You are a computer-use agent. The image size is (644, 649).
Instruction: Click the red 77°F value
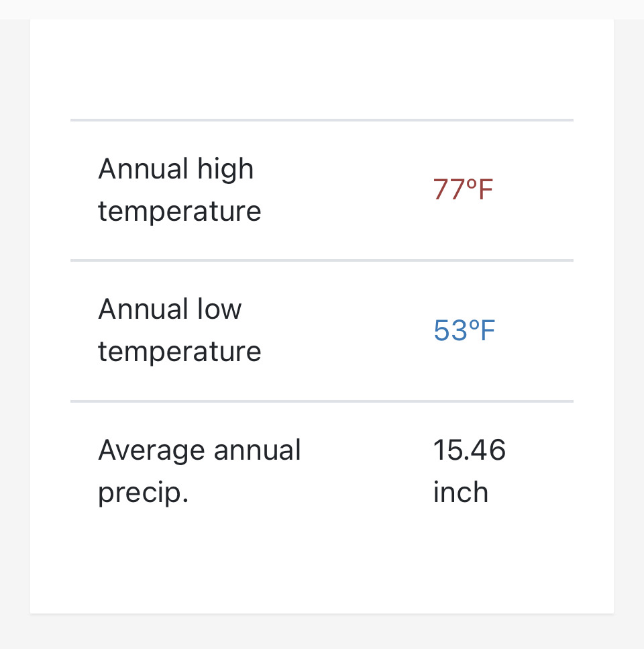pos(463,189)
